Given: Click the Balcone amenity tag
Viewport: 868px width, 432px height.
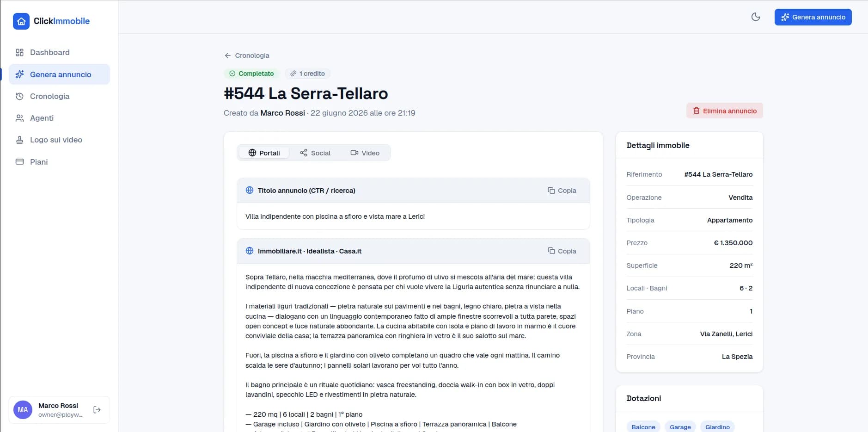Looking at the screenshot, I should pyautogui.click(x=643, y=427).
